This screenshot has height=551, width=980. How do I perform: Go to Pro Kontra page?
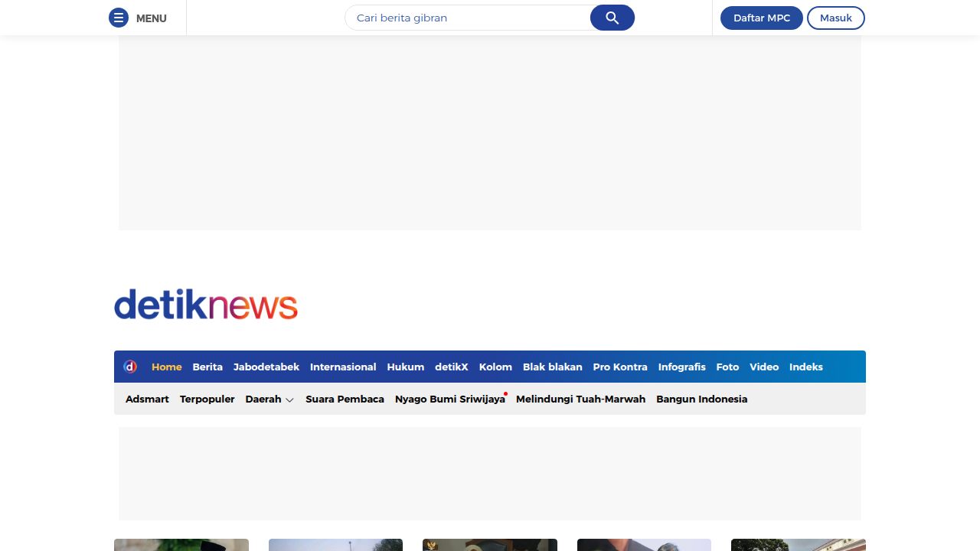point(620,367)
